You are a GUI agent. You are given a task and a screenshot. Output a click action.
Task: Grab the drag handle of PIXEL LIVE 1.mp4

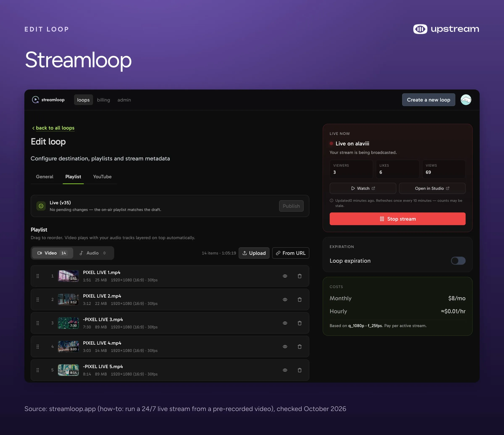[38, 276]
